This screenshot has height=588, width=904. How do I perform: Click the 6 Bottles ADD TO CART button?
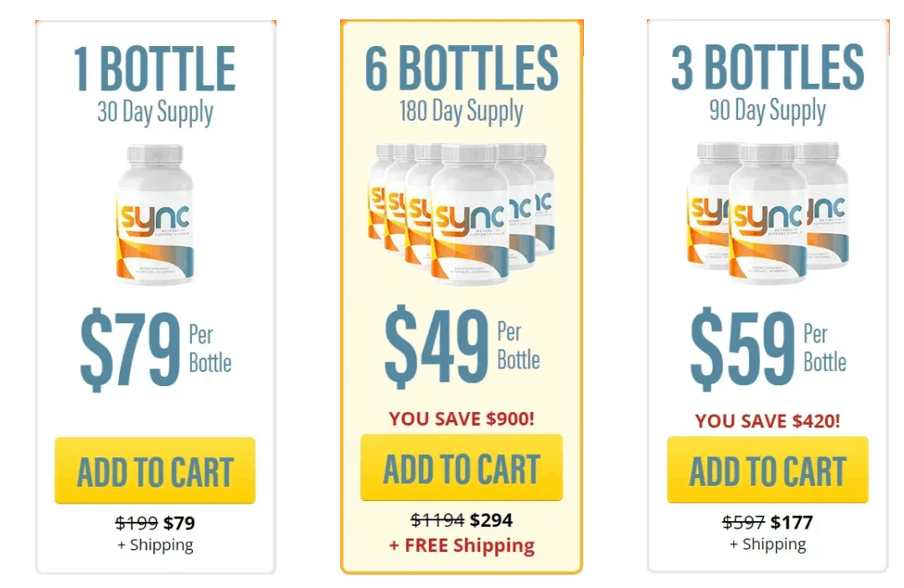pyautogui.click(x=461, y=468)
